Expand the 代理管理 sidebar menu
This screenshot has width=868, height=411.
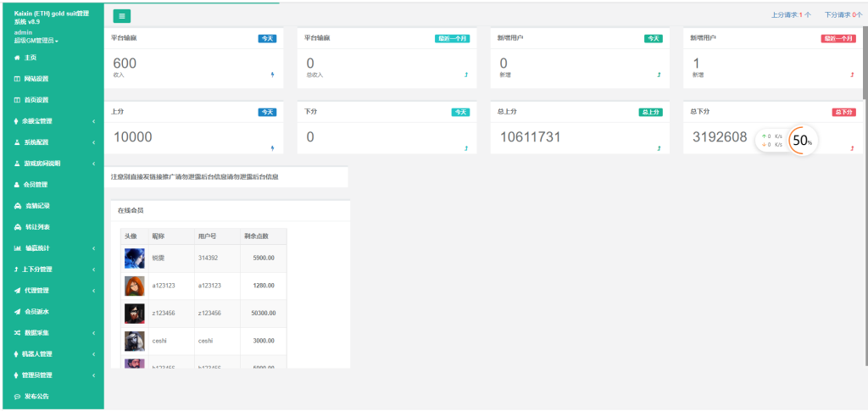(x=93, y=291)
